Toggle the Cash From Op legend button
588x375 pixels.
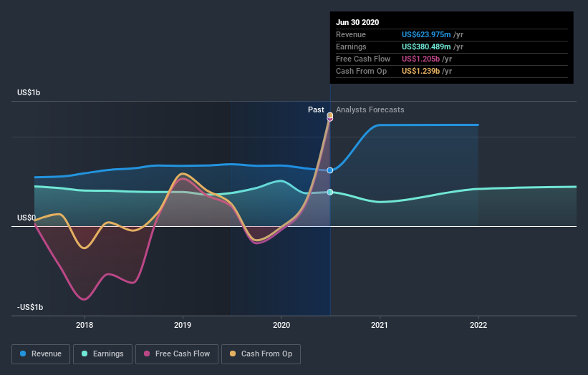click(x=261, y=354)
